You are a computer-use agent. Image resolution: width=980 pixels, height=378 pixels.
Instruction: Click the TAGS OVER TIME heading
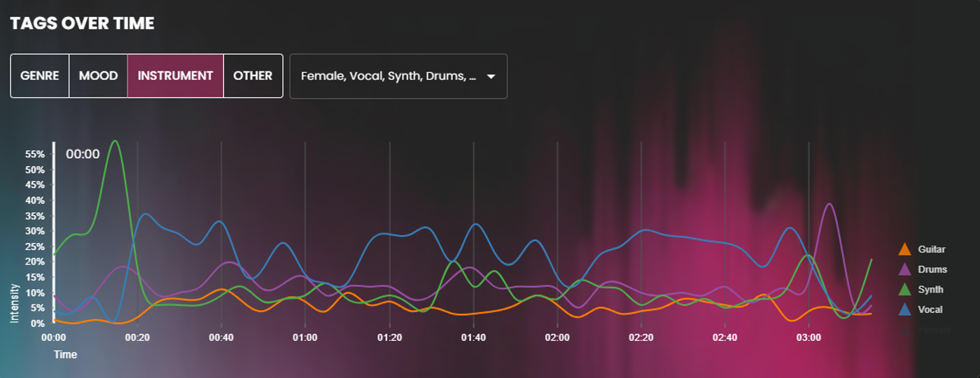tap(83, 23)
